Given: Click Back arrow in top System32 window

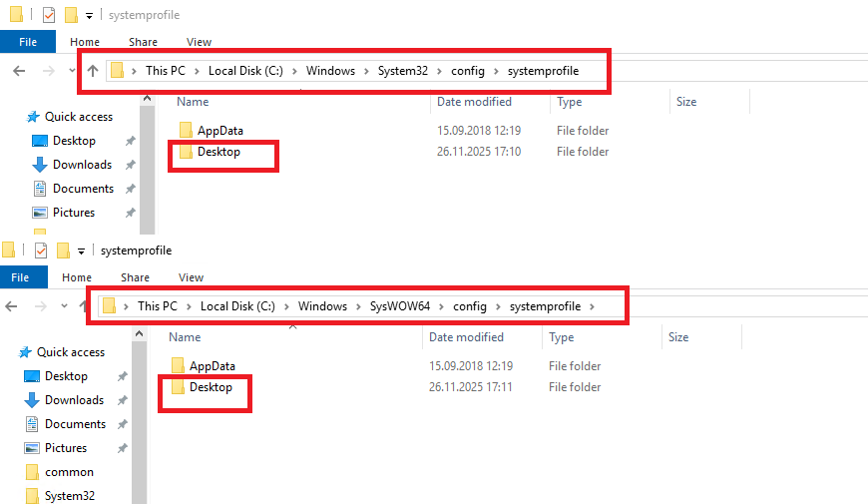Looking at the screenshot, I should [x=19, y=71].
